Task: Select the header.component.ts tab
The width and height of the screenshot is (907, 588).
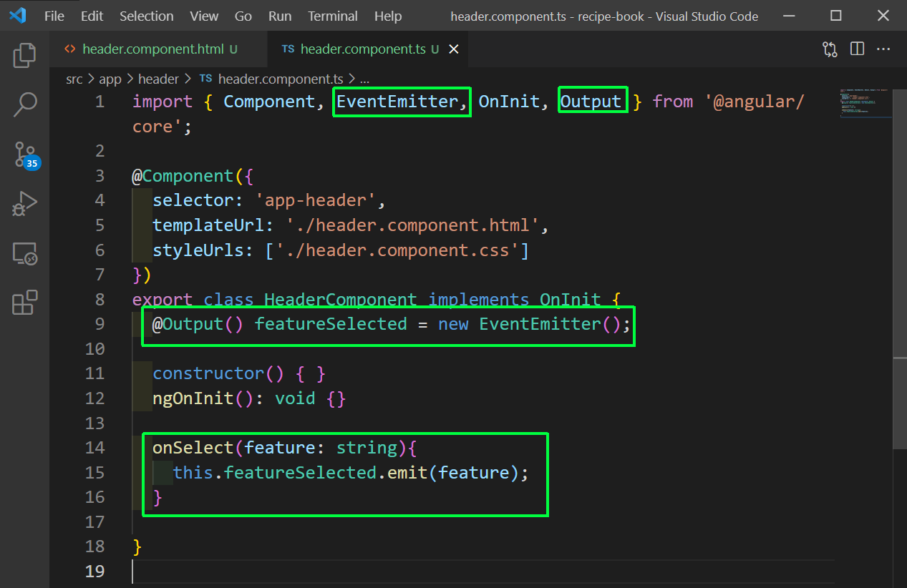Action: coord(367,49)
